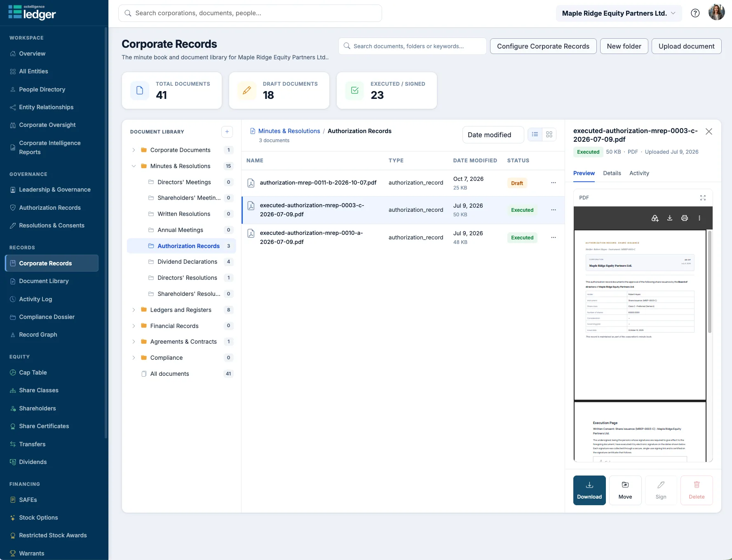The image size is (732, 560).
Task: Select Dividend Declarations folder
Action: tap(181, 262)
